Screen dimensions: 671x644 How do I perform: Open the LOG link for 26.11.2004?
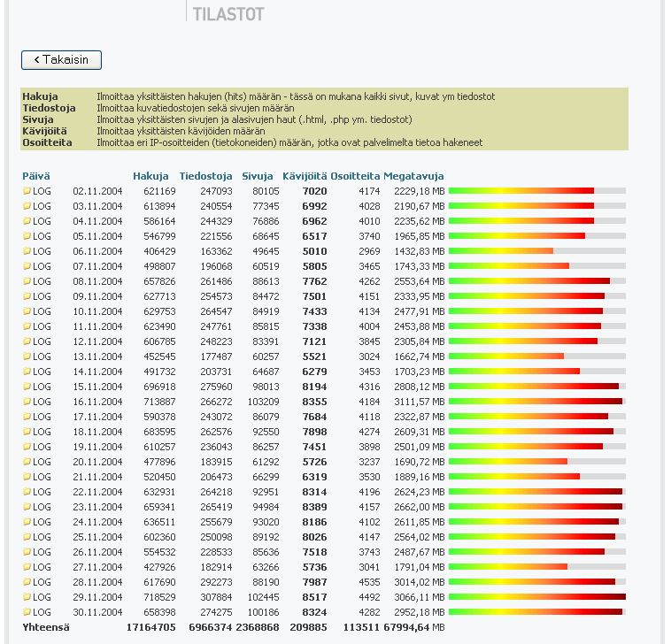point(42,552)
